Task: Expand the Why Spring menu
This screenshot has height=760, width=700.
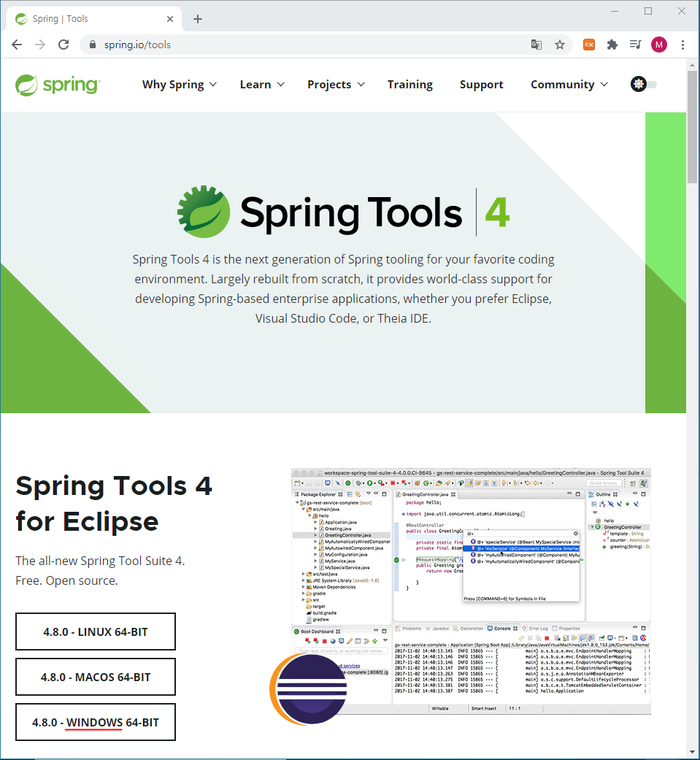Action: pos(180,85)
